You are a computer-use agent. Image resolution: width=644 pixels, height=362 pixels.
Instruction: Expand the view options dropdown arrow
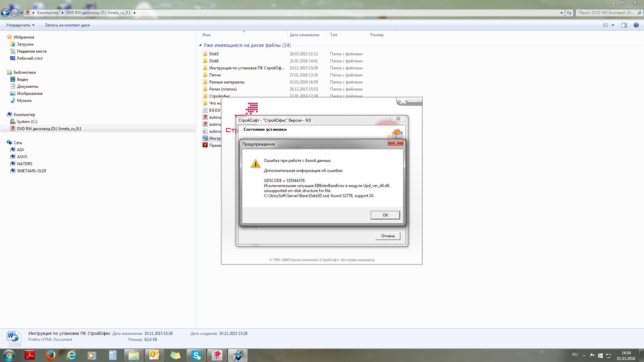pos(613,25)
